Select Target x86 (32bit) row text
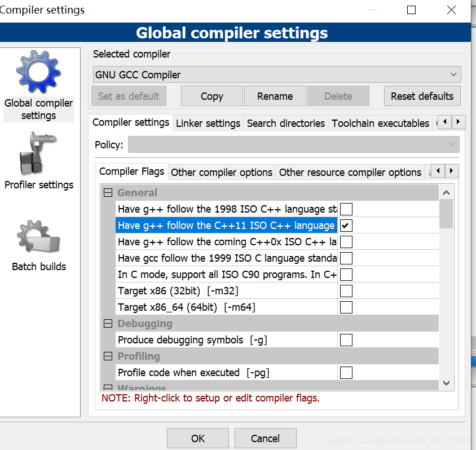 [x=178, y=291]
